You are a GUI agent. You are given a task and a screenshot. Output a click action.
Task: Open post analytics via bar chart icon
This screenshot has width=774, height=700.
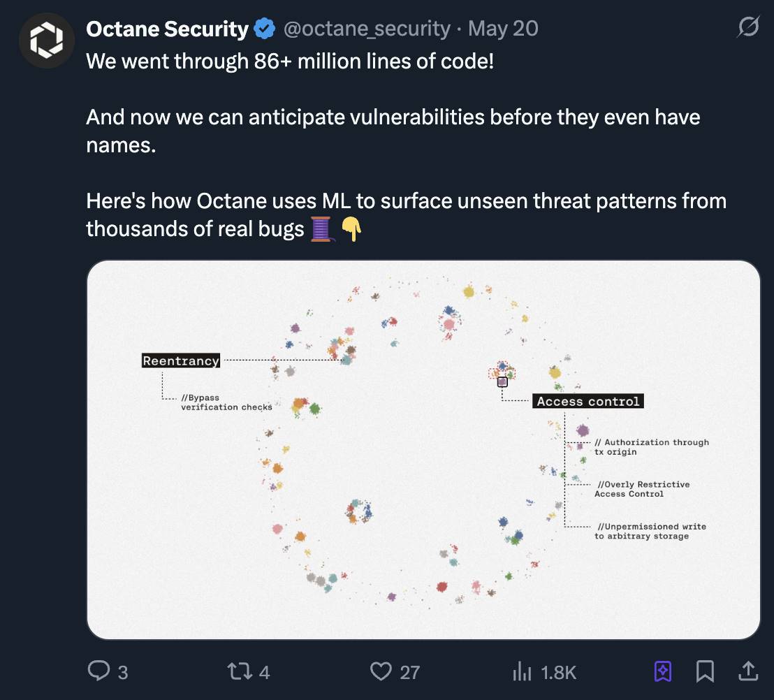coord(522,671)
